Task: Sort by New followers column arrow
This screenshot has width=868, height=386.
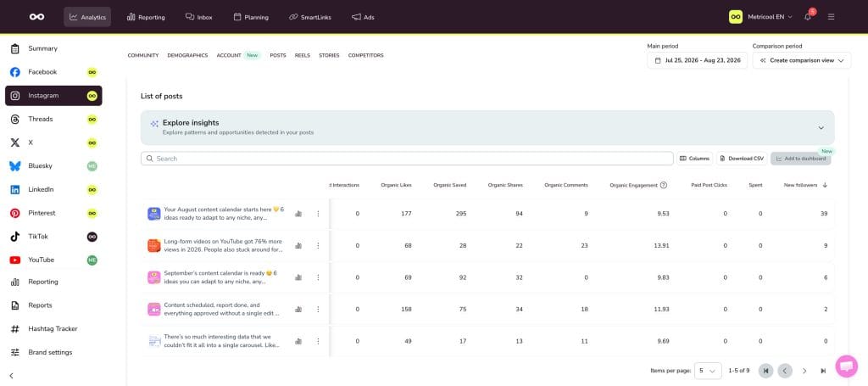Action: pos(825,185)
